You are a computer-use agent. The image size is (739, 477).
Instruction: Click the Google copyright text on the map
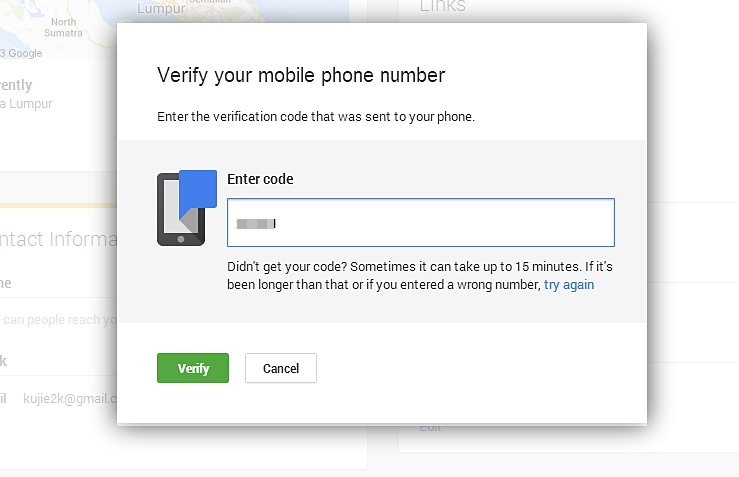coord(22,53)
